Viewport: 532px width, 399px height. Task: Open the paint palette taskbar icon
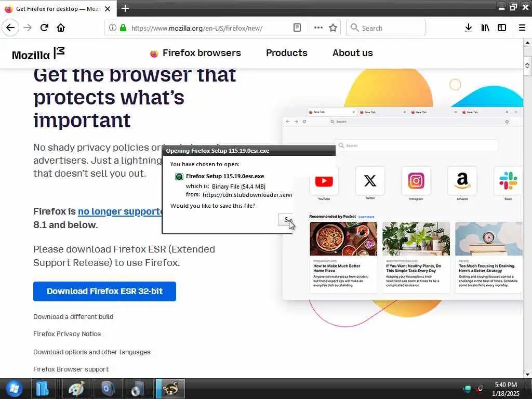(76, 389)
